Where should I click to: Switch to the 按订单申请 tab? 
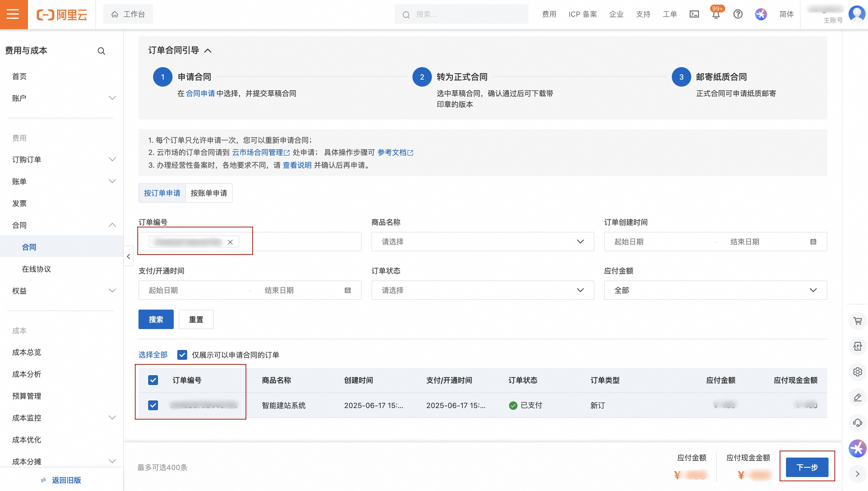tap(162, 193)
